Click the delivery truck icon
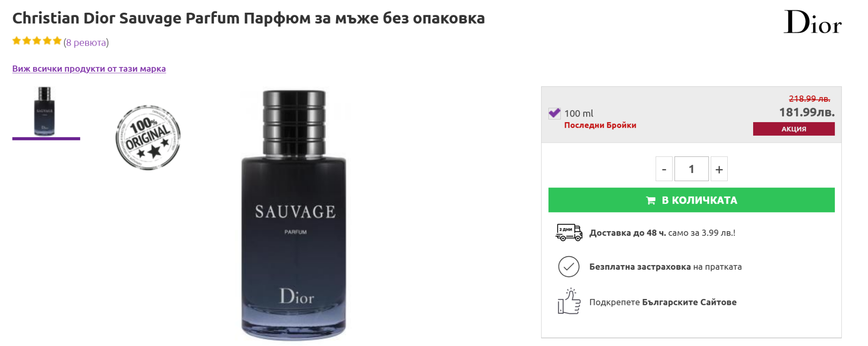The image size is (868, 346). pos(569,232)
